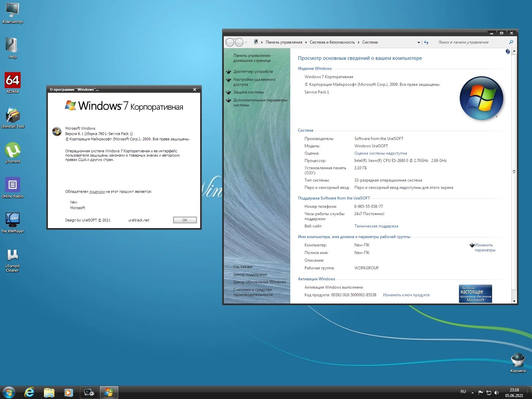Open Help question mark in System window
The width and height of the screenshot is (532, 399).
(x=508, y=52)
